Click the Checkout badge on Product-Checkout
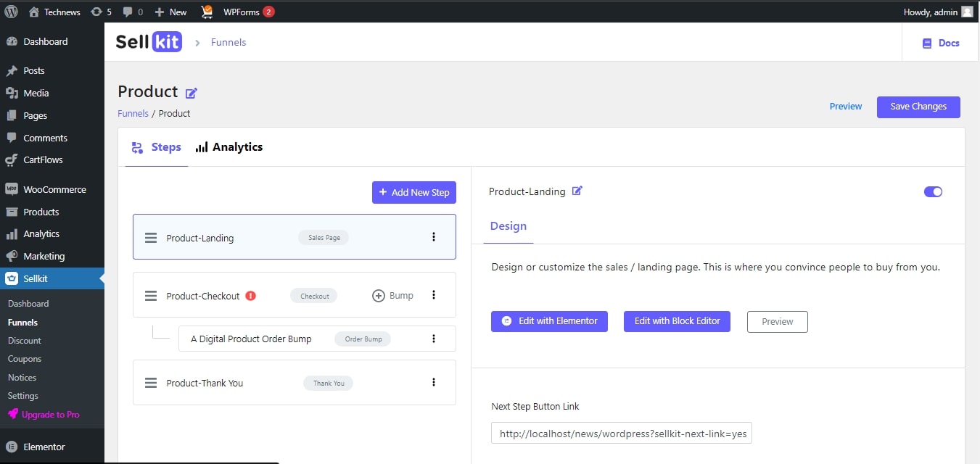Screen dimensions: 980x464 (314, 296)
